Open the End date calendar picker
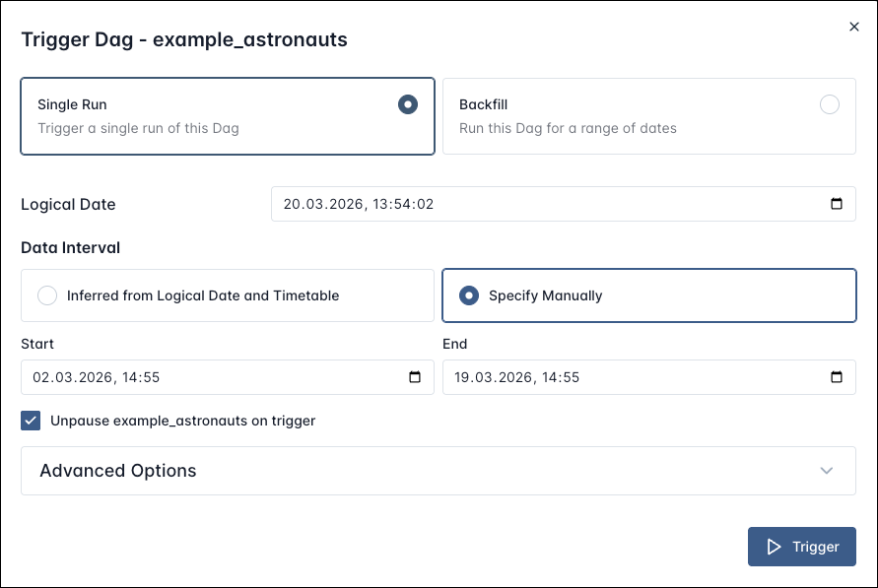 [x=837, y=377]
